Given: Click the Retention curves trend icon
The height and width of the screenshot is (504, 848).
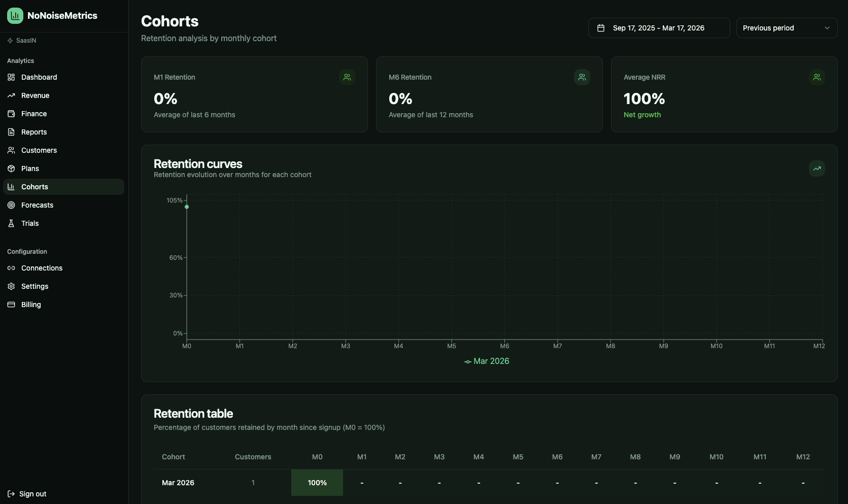Looking at the screenshot, I should (817, 169).
